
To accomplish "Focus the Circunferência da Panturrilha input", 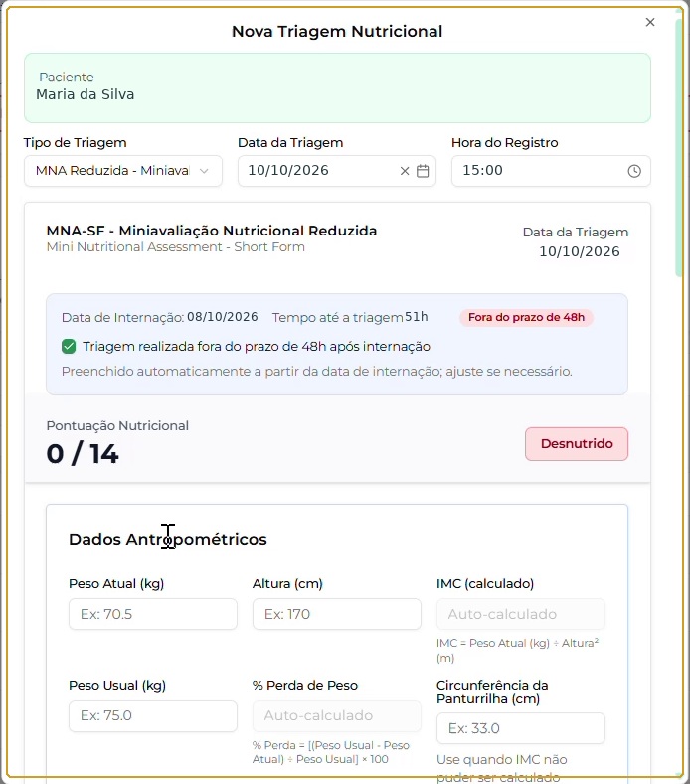I will pyautogui.click(x=521, y=728).
